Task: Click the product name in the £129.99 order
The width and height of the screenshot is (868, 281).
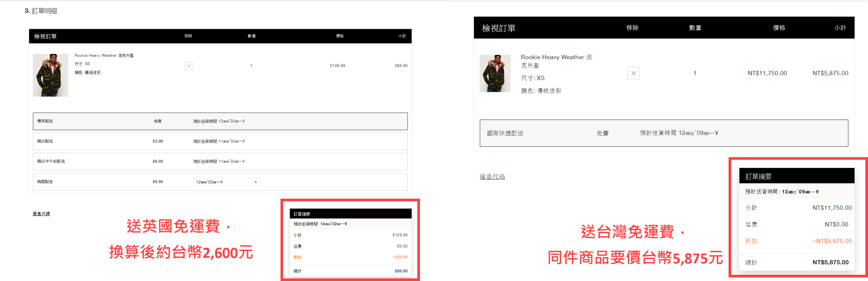Action: pyautogui.click(x=104, y=56)
